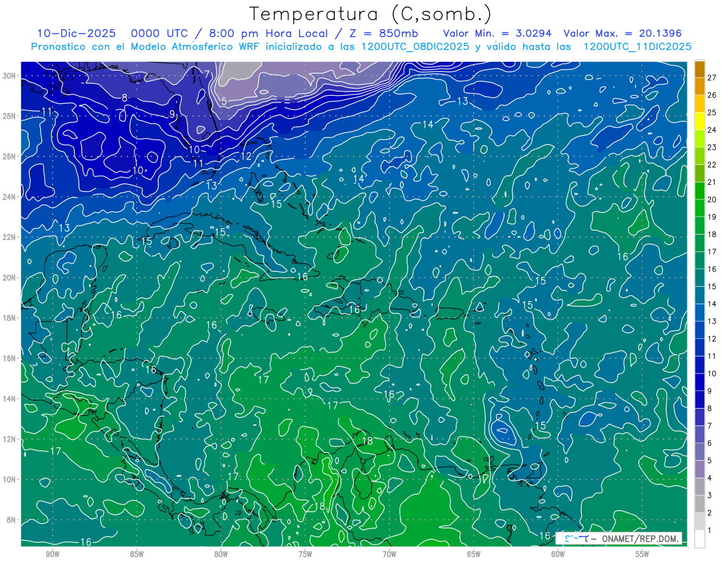Click the "7" contour label near 30N
Screen dimensions: 728x562
click(206, 75)
